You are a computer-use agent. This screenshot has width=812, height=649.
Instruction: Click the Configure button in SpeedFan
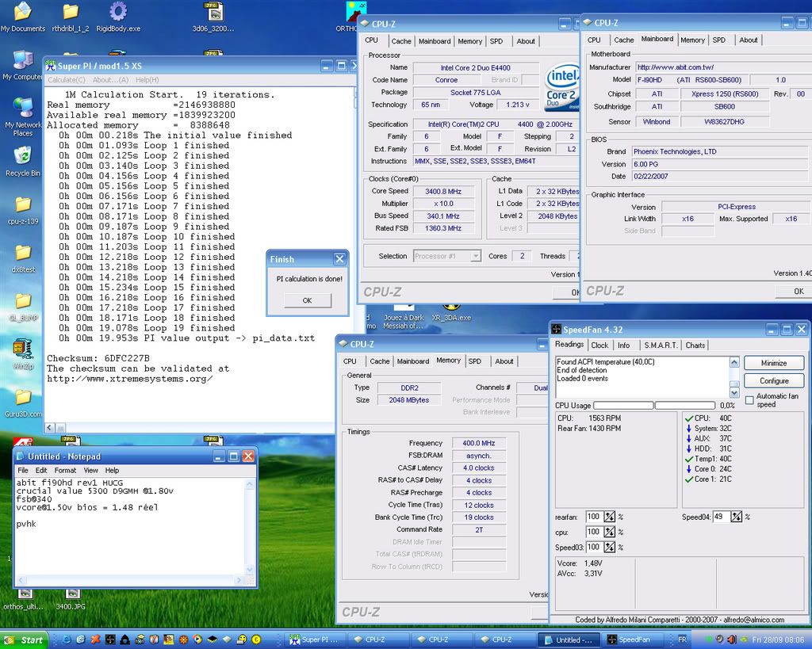point(773,380)
